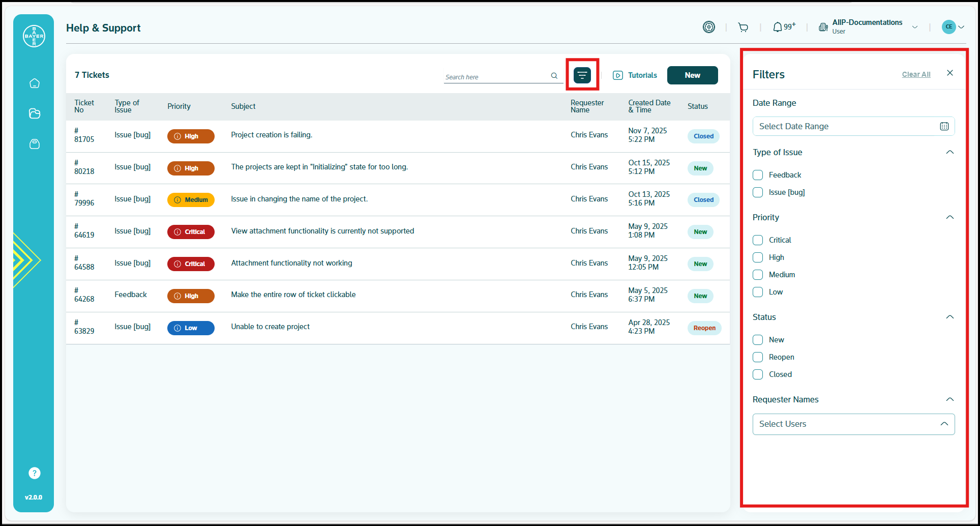
Task: Enable the Critical priority checkbox
Action: click(x=758, y=240)
